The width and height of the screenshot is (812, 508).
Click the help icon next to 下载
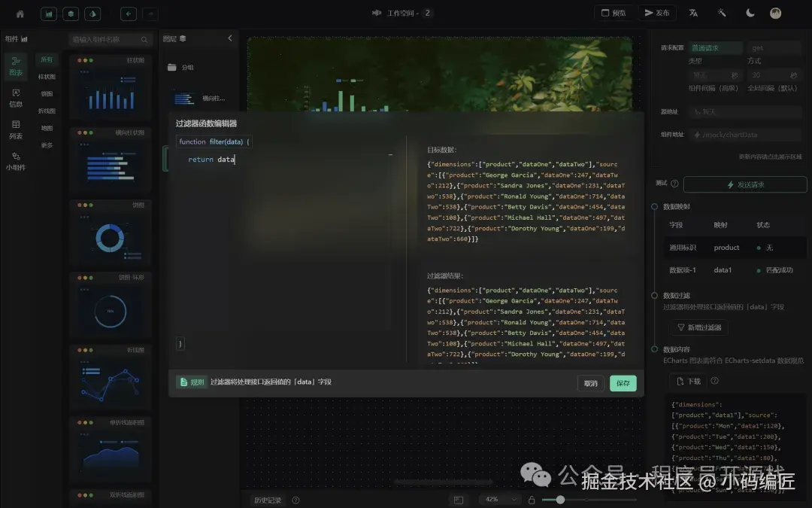click(x=715, y=381)
